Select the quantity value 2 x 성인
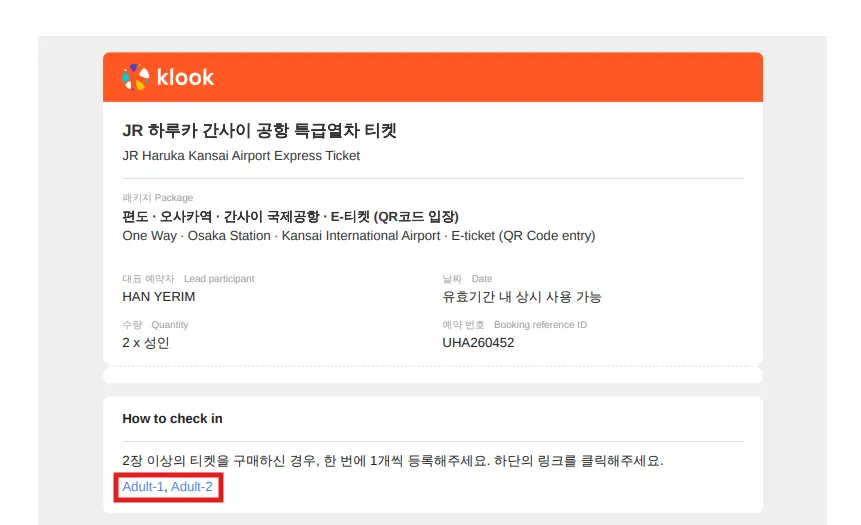 [146, 343]
